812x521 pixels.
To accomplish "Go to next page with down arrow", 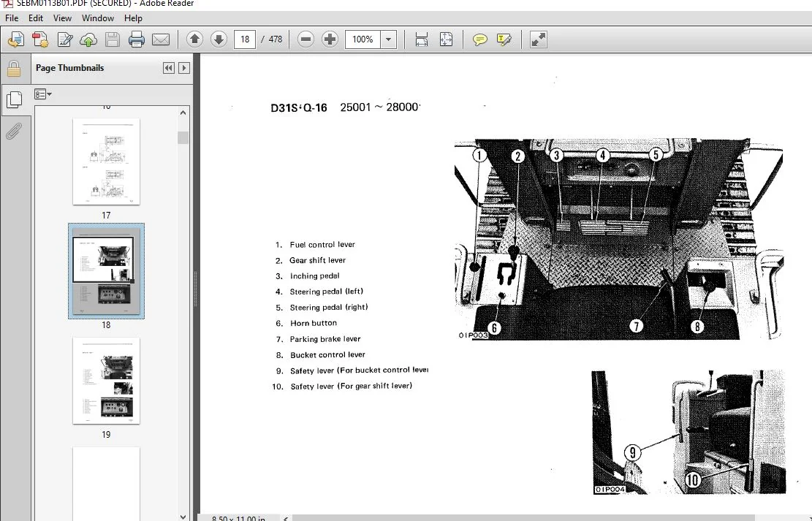I will (x=219, y=39).
